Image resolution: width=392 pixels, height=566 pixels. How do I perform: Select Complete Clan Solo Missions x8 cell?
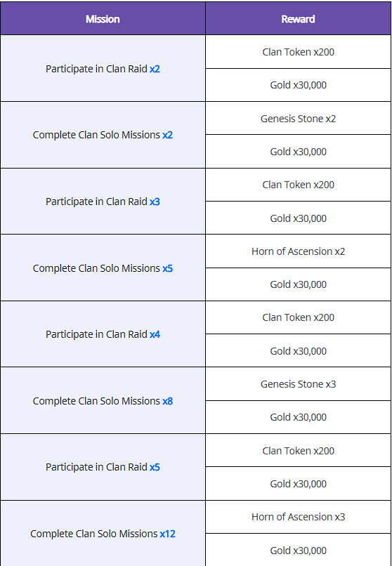tap(103, 401)
